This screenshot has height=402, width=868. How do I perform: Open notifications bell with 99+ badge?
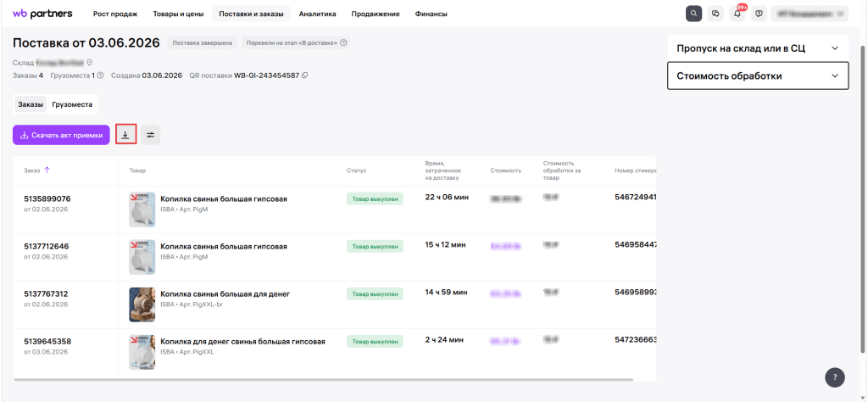coord(737,14)
